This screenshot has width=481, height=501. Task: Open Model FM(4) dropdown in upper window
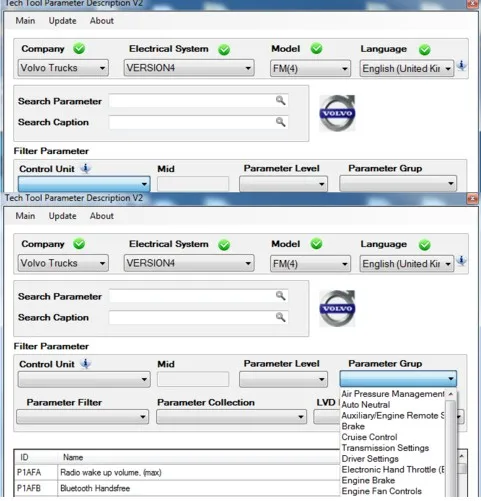[310, 69]
